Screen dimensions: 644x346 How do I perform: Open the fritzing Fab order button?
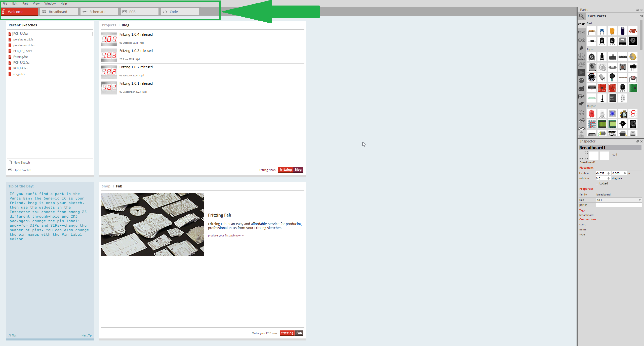click(291, 333)
